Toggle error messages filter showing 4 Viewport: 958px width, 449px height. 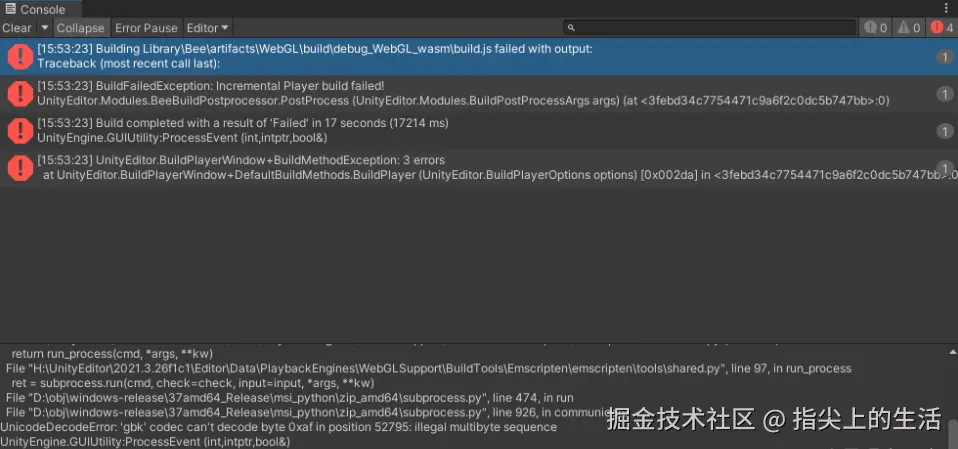(x=942, y=28)
